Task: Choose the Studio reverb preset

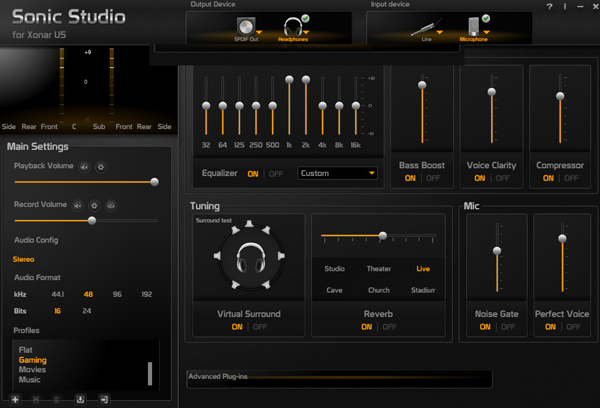Action: [334, 269]
